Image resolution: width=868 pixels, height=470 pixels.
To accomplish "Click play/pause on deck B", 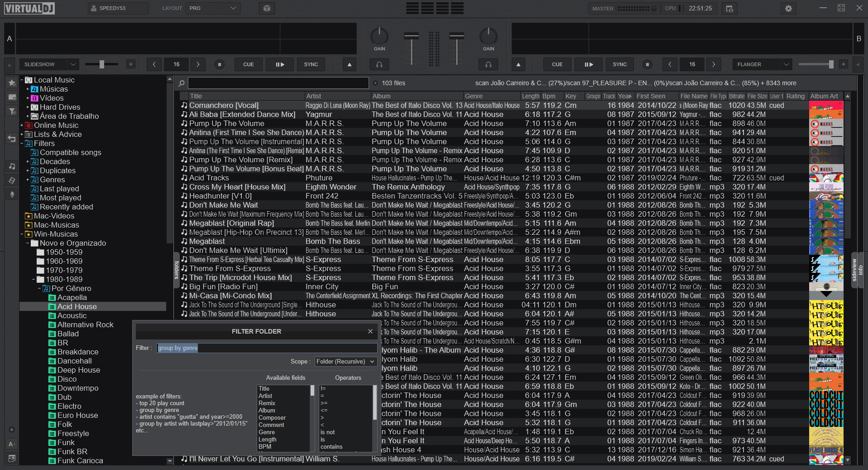I will (x=588, y=64).
